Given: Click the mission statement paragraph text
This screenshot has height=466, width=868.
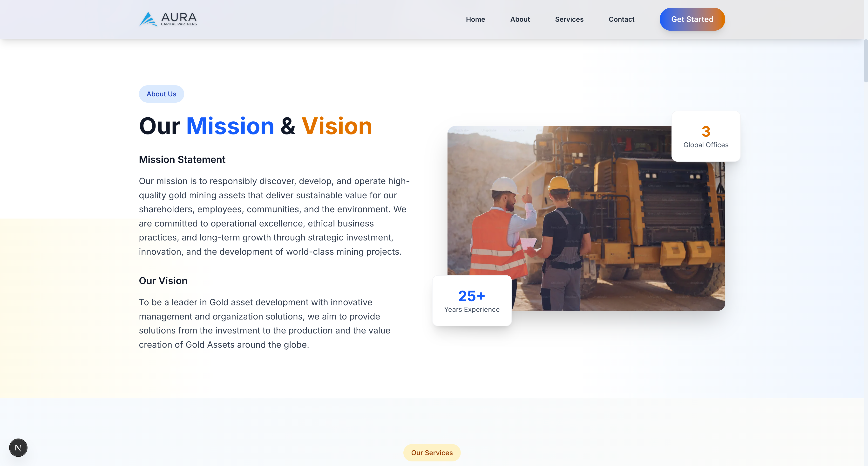Looking at the screenshot, I should click(x=274, y=216).
